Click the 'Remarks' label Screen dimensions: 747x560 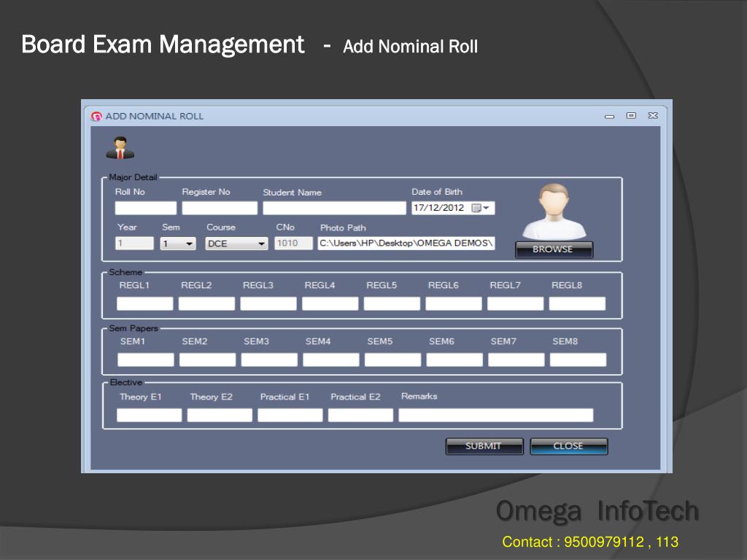point(419,396)
